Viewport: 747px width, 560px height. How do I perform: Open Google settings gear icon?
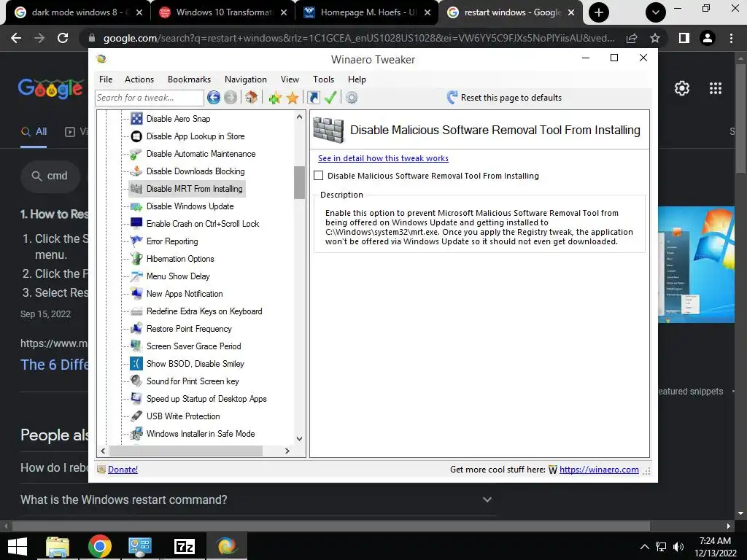[682, 88]
